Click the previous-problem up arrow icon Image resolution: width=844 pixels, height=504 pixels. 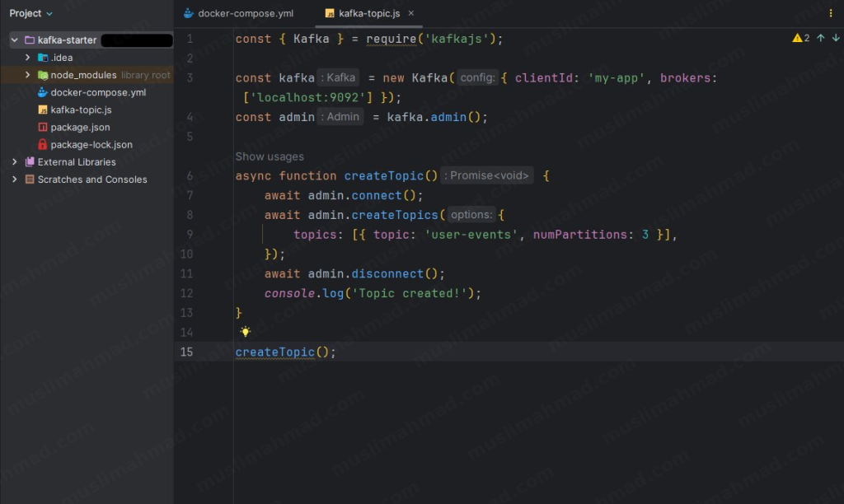click(821, 38)
